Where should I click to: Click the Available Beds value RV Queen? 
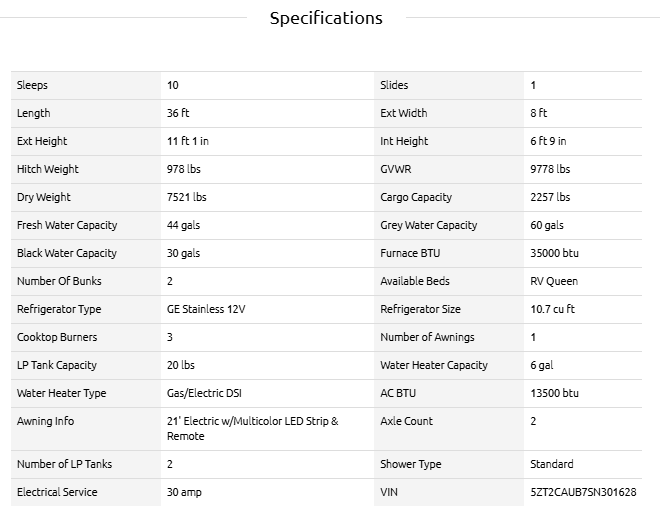(554, 281)
